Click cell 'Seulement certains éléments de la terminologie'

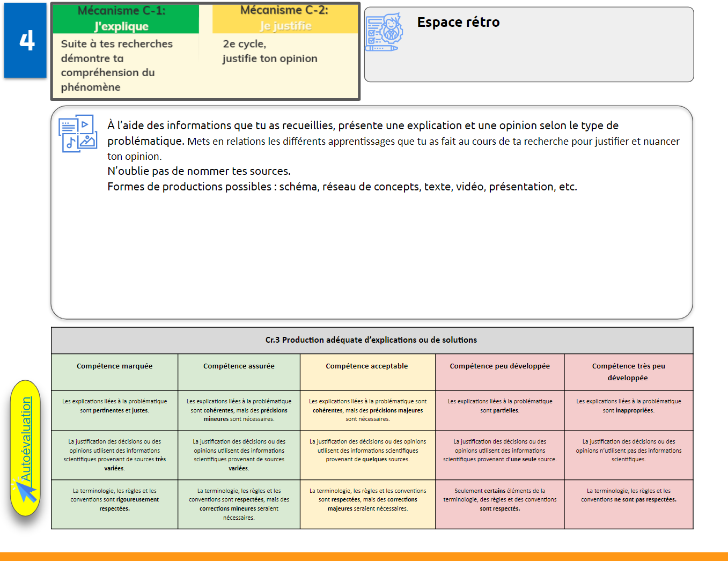(x=500, y=504)
